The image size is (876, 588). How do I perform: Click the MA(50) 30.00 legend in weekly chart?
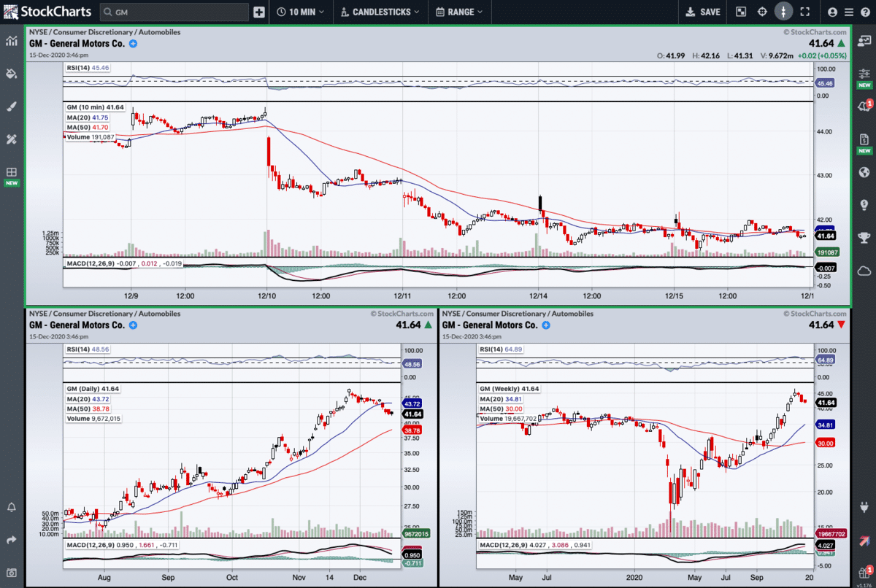coord(501,409)
